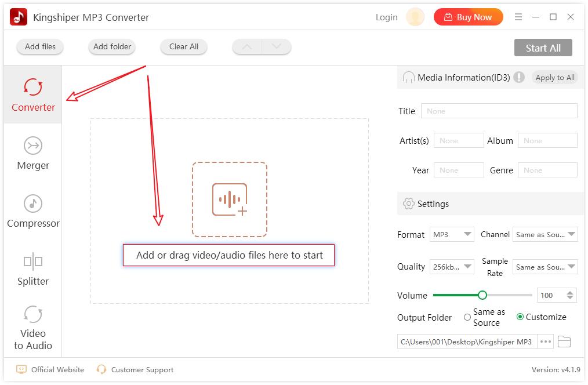Click the Volume slider handle
This screenshot has height=385, width=588.
pyautogui.click(x=482, y=295)
